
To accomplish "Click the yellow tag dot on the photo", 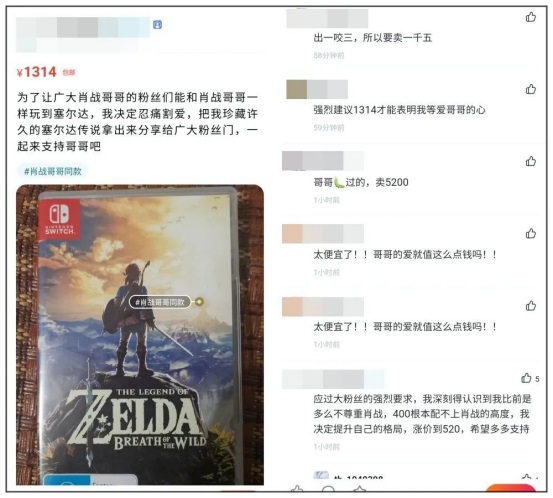I will coord(199,302).
